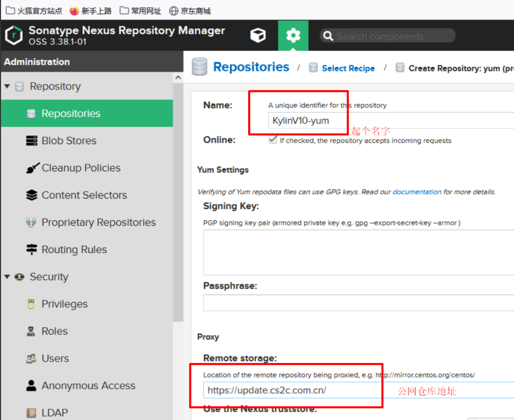Click the Sonatype Nexus Repository Manager title
Screen dimensions: 514x420
point(127,30)
